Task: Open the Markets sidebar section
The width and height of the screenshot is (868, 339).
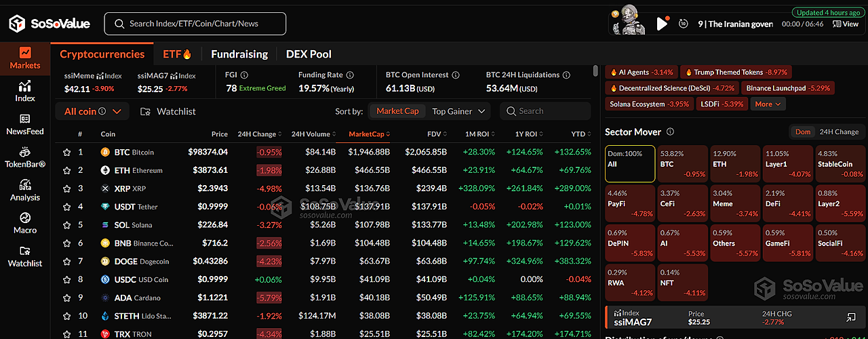Action: tap(25, 58)
